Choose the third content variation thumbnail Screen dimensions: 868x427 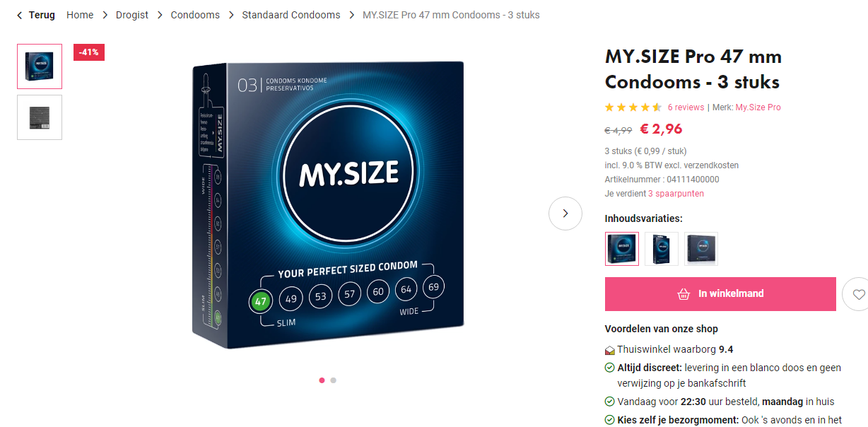point(701,249)
